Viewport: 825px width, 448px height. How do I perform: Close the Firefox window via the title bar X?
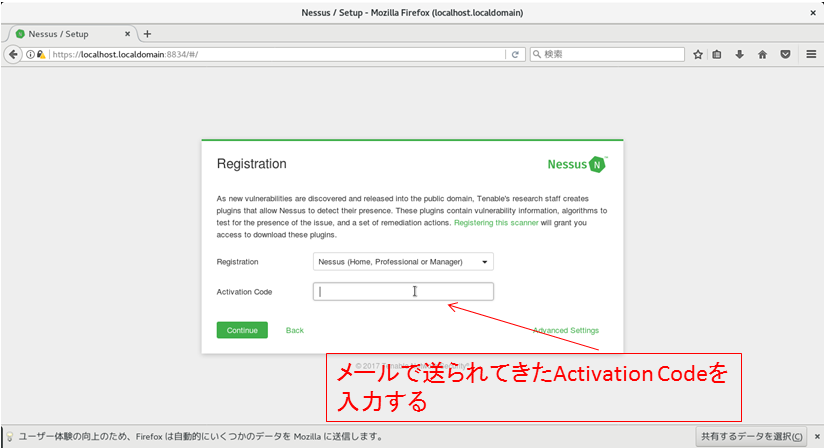click(x=813, y=13)
